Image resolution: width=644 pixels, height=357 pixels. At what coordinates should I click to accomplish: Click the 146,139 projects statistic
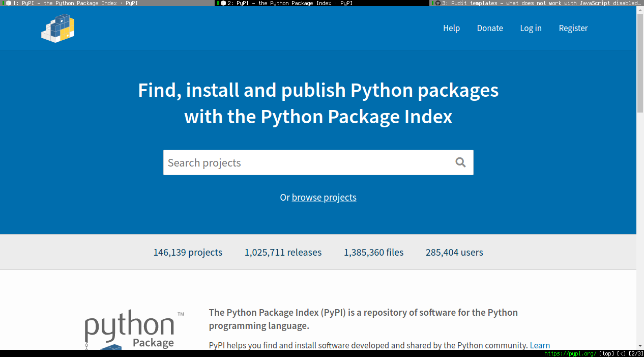(x=188, y=252)
